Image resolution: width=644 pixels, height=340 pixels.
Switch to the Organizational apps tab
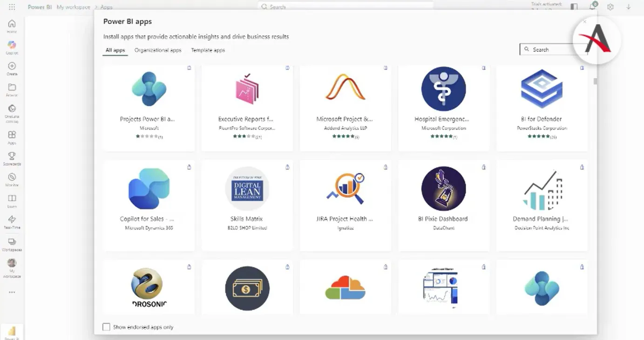coord(158,50)
